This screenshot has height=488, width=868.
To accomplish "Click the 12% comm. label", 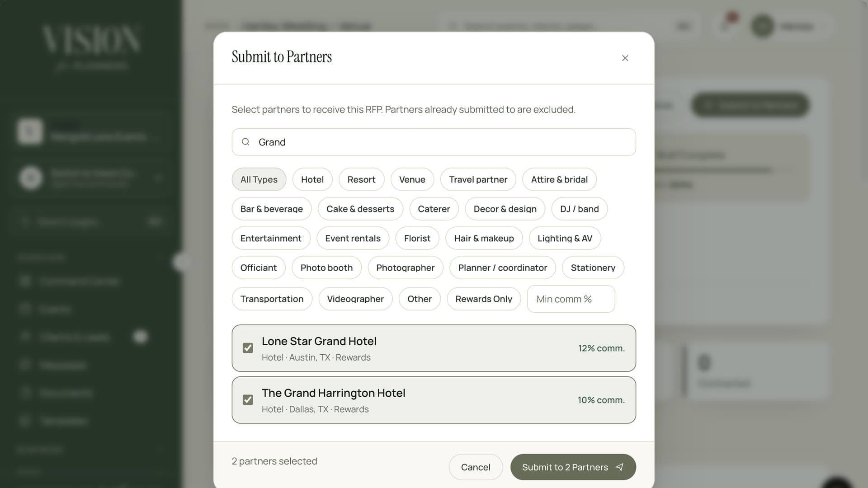I will point(601,348).
